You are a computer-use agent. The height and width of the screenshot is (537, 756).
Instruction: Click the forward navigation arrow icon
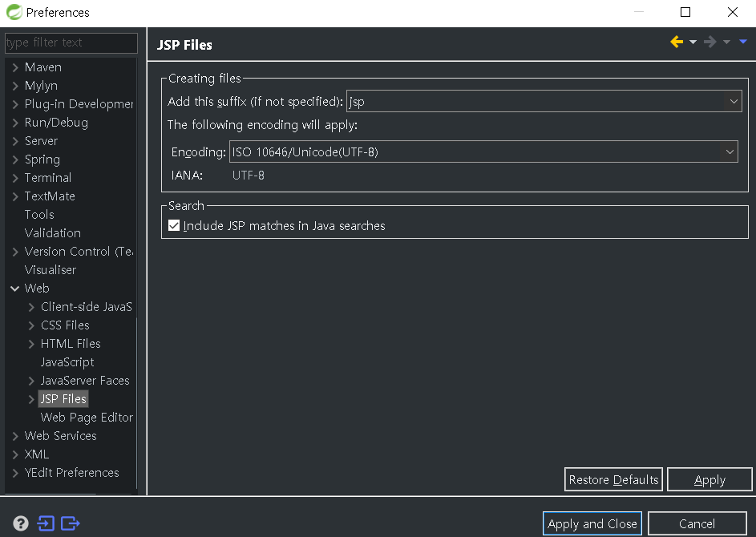tap(710, 42)
